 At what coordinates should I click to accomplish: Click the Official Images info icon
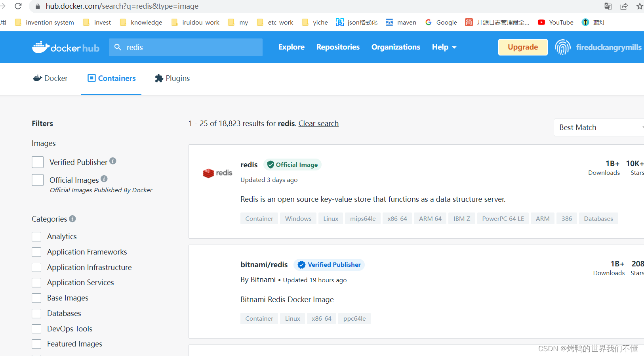coord(104,179)
